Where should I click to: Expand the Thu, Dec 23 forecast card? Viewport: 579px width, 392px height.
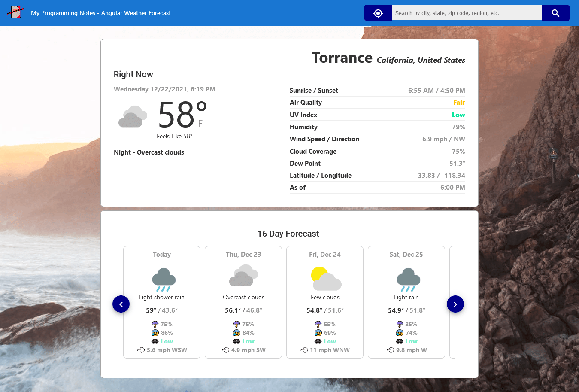point(243,302)
